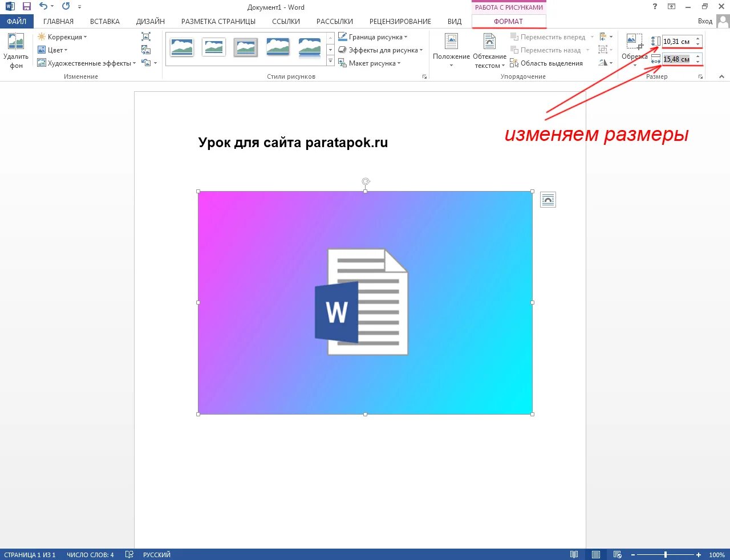Switch to Print Layout view in the status bar
The height and width of the screenshot is (560, 730).
(x=596, y=554)
